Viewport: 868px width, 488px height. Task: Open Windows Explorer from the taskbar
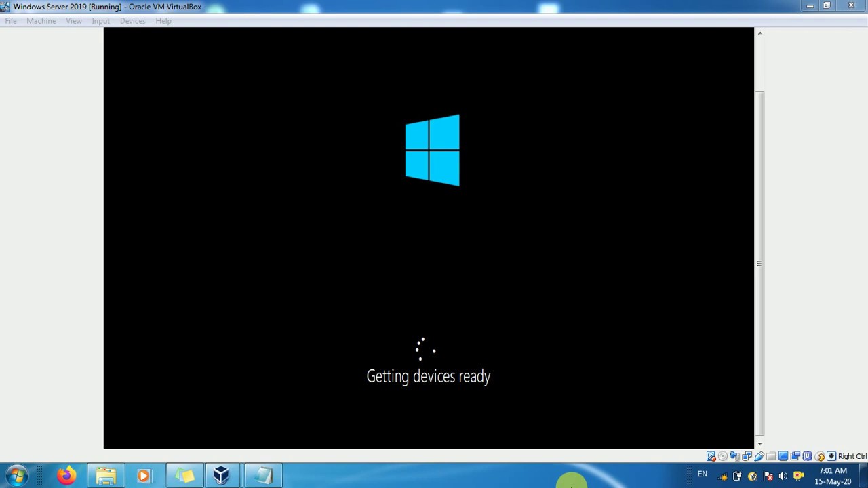coord(106,476)
